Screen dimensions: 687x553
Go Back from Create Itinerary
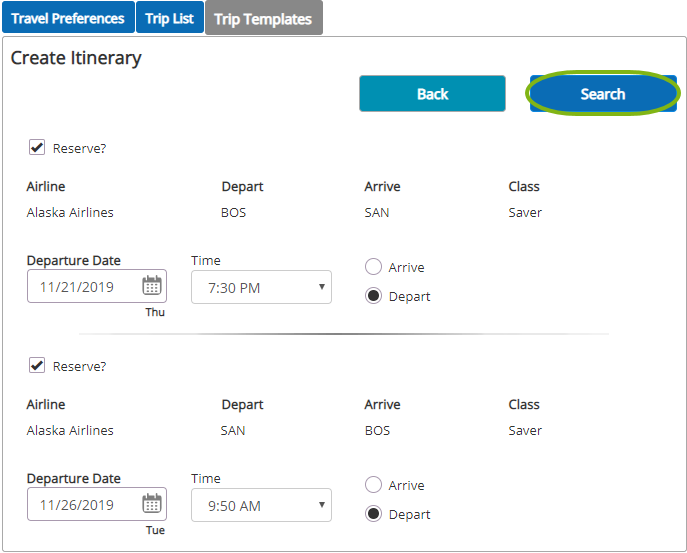tap(432, 93)
